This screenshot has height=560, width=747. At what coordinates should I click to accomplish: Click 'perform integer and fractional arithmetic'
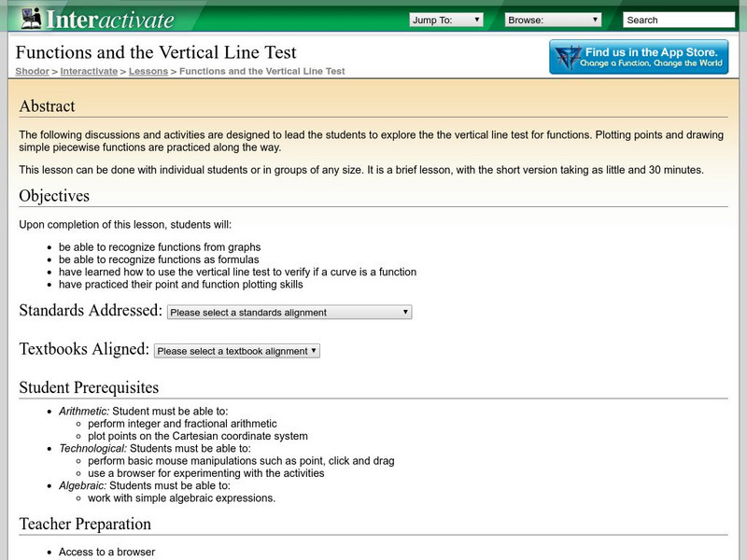[182, 424]
